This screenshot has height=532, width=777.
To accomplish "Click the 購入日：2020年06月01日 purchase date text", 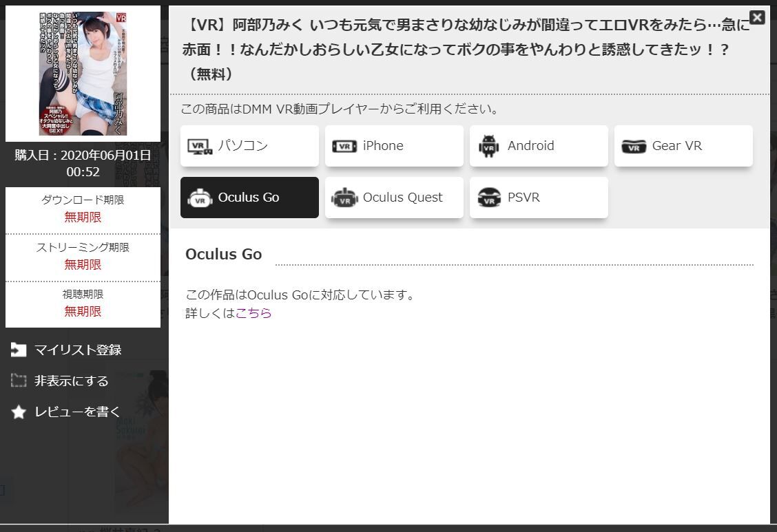I will coord(83,163).
